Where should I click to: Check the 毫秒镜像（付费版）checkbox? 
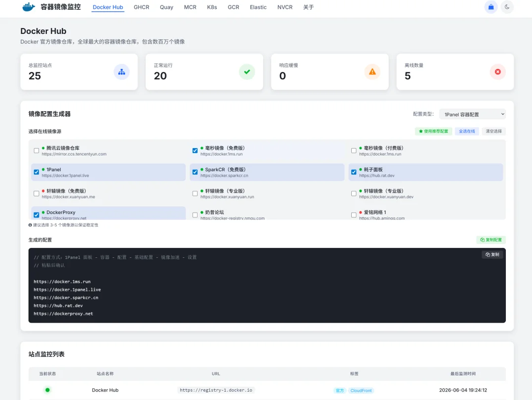point(354,151)
